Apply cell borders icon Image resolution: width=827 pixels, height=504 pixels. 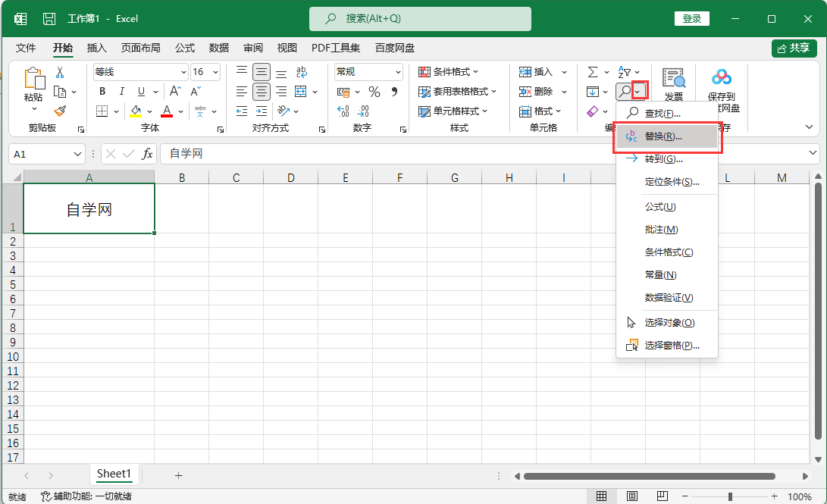click(102, 111)
